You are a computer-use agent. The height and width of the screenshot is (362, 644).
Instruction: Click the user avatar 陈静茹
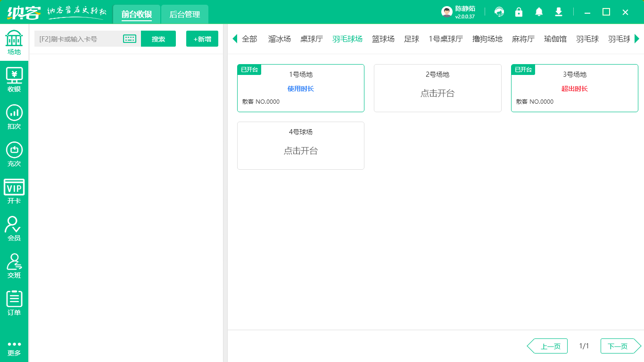[447, 12]
